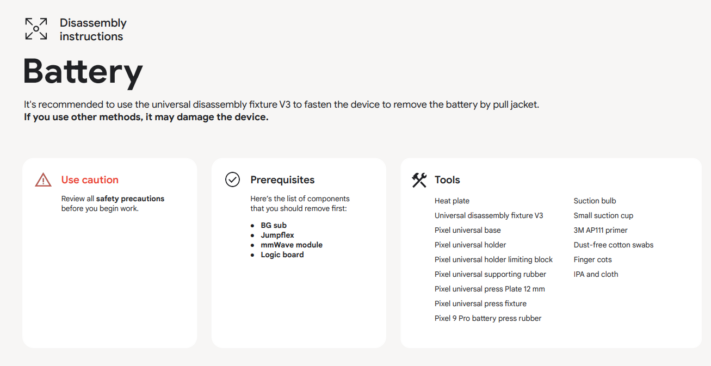Open the mmWave module prerequisite

(x=292, y=245)
